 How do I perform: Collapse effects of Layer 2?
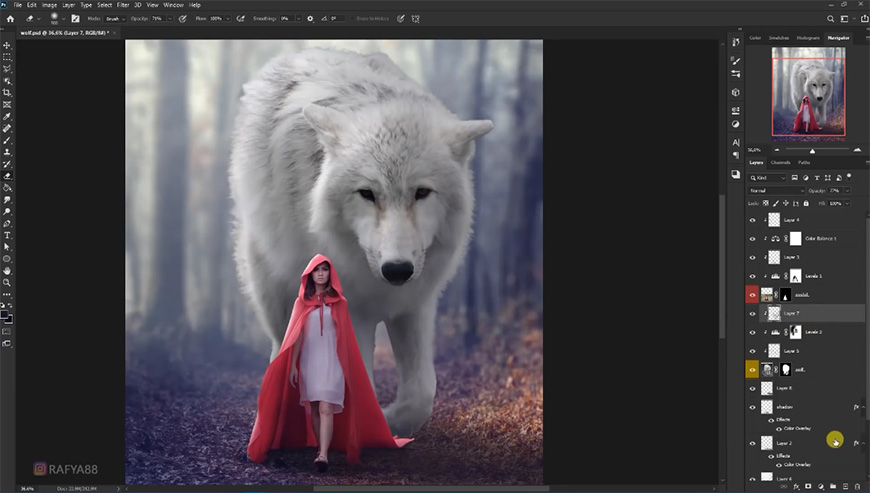pyautogui.click(x=863, y=443)
